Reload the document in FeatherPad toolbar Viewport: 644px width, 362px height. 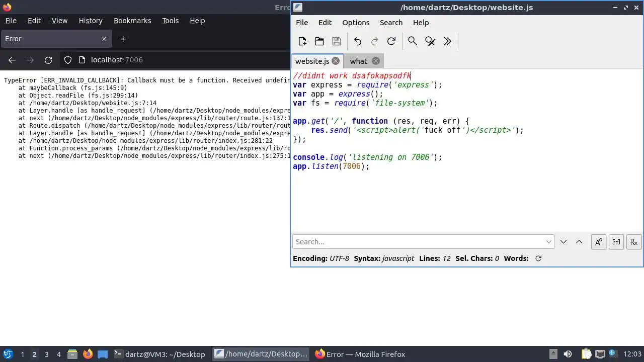pos(391,41)
